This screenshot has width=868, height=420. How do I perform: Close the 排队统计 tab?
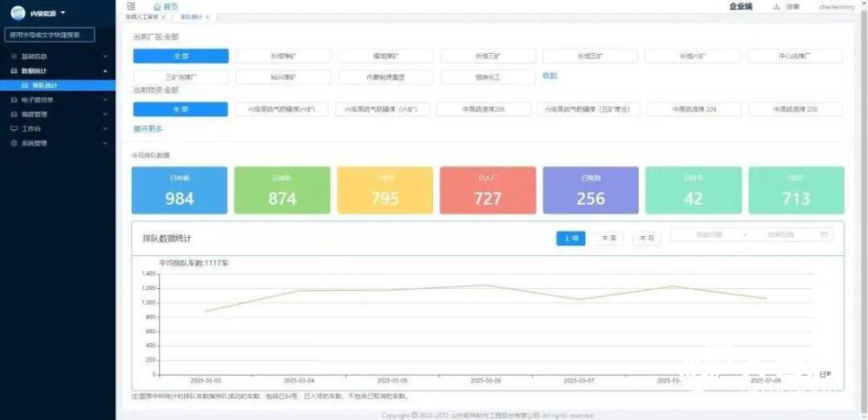coord(207,17)
